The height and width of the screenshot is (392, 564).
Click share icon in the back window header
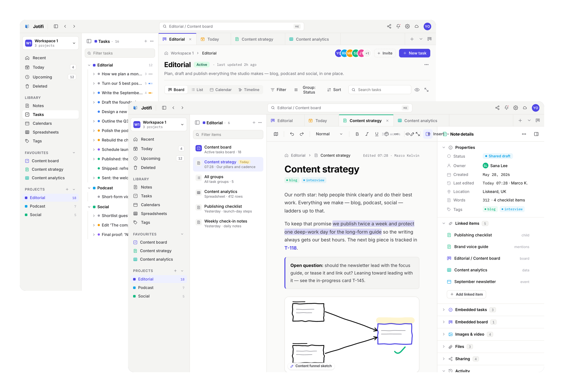click(x=389, y=26)
